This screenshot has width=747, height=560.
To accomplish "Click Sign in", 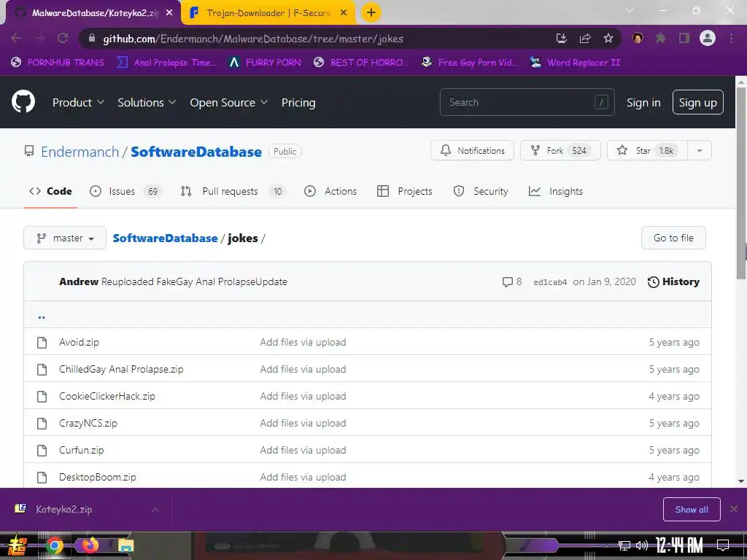I will 643,102.
